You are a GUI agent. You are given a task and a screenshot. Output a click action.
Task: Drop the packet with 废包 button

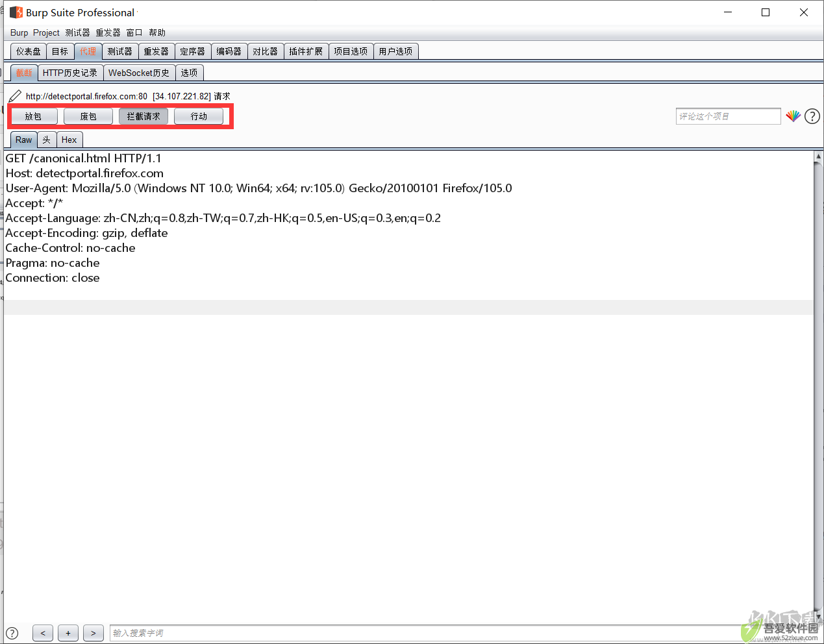tap(88, 116)
